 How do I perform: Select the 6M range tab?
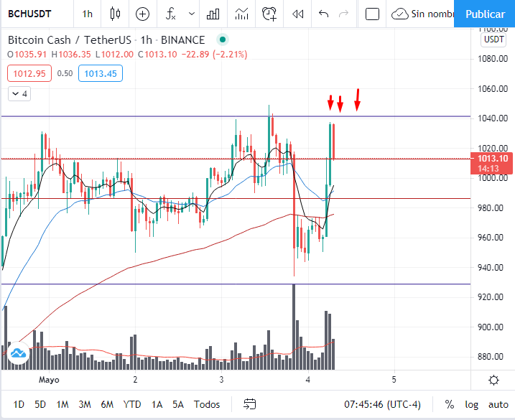point(107,404)
